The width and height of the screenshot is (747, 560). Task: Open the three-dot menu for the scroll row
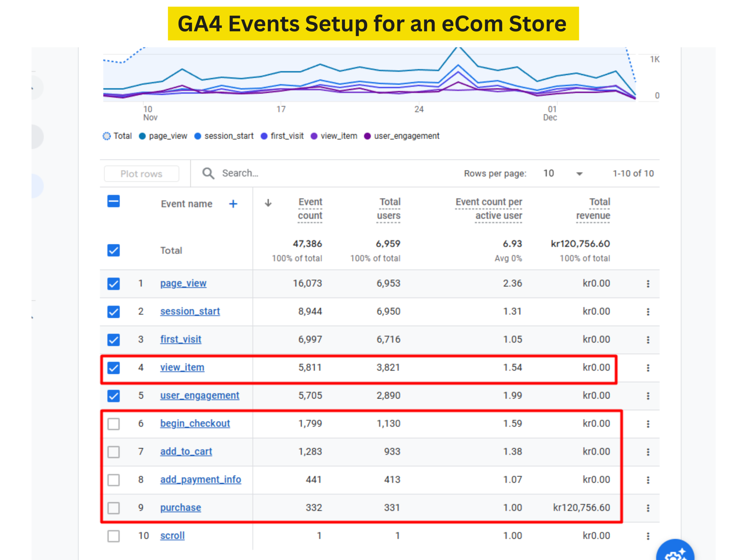[x=648, y=536]
